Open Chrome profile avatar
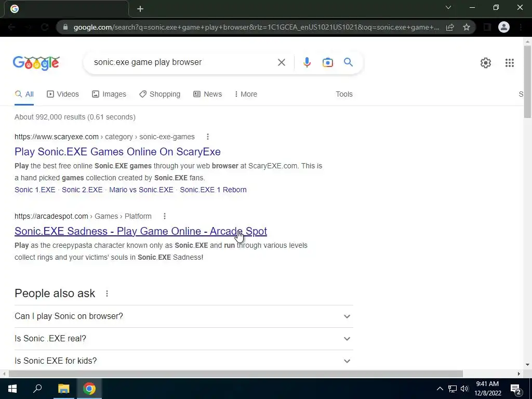 click(x=503, y=27)
